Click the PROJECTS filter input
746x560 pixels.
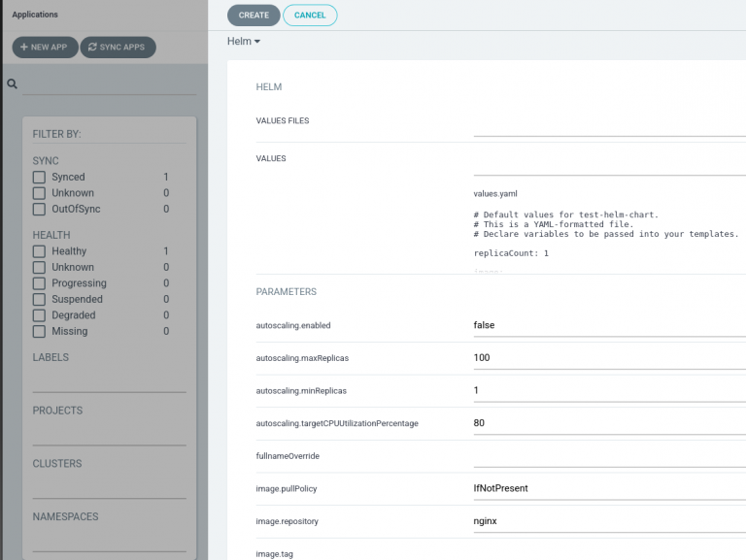[109, 436]
